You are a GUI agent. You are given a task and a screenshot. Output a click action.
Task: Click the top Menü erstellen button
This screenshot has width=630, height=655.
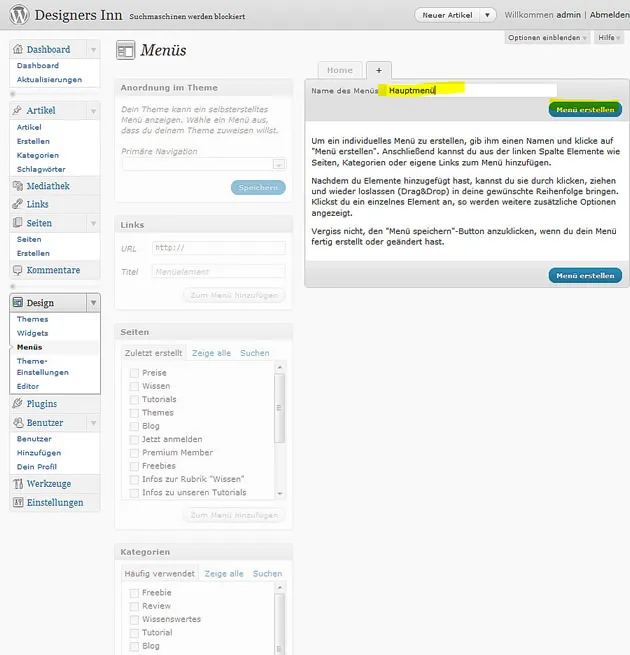pos(585,109)
